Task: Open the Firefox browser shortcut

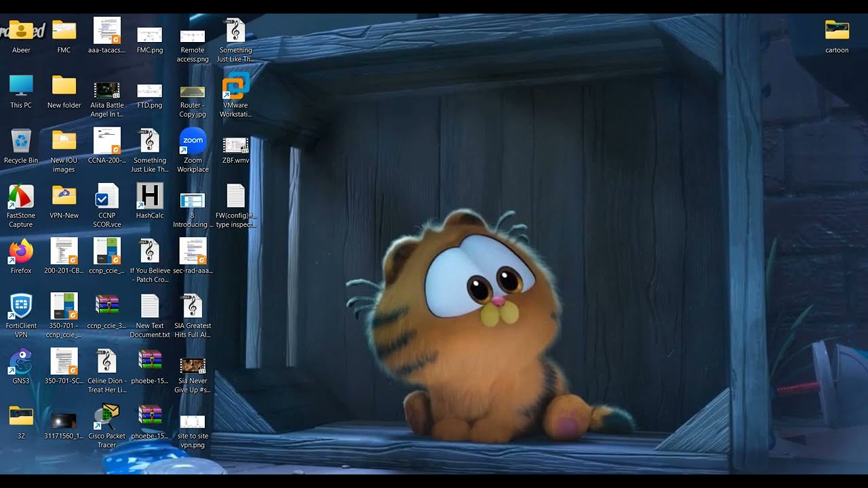Action: click(x=21, y=256)
